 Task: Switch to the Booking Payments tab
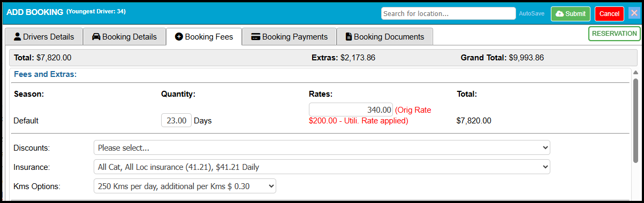coord(290,37)
